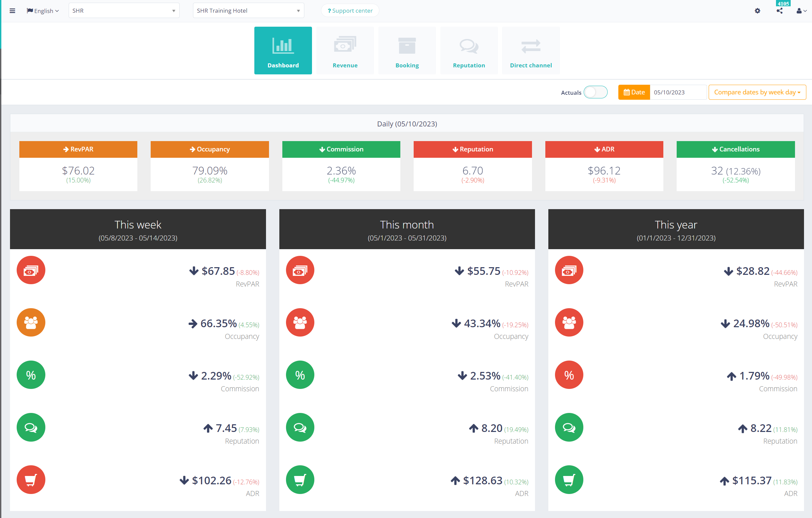Click the daily ADR card header
The width and height of the screenshot is (812, 518).
604,149
